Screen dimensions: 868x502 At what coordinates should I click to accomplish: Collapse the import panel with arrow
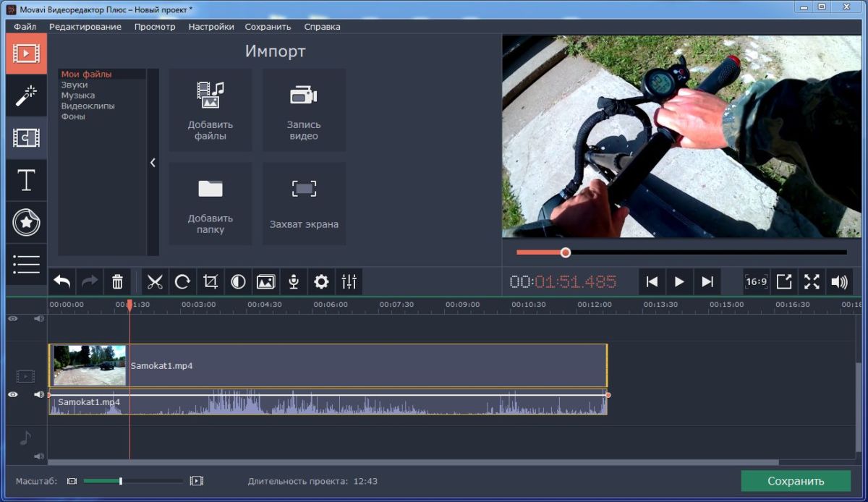(153, 163)
